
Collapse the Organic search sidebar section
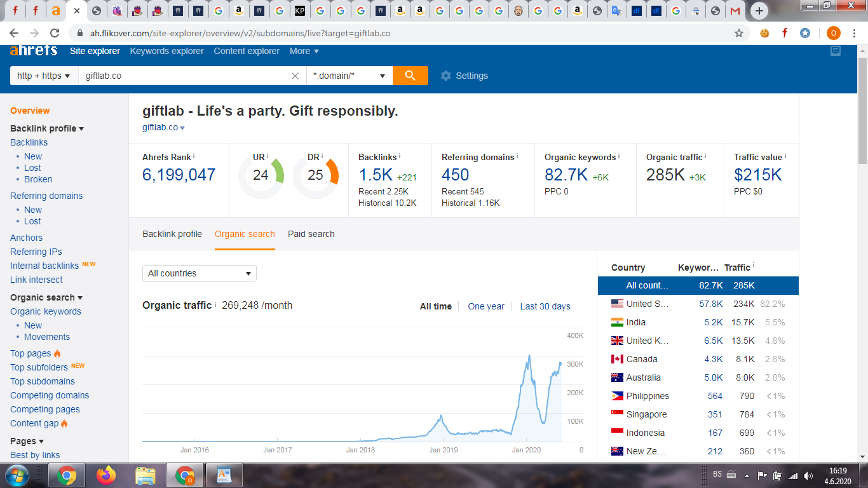tap(46, 297)
